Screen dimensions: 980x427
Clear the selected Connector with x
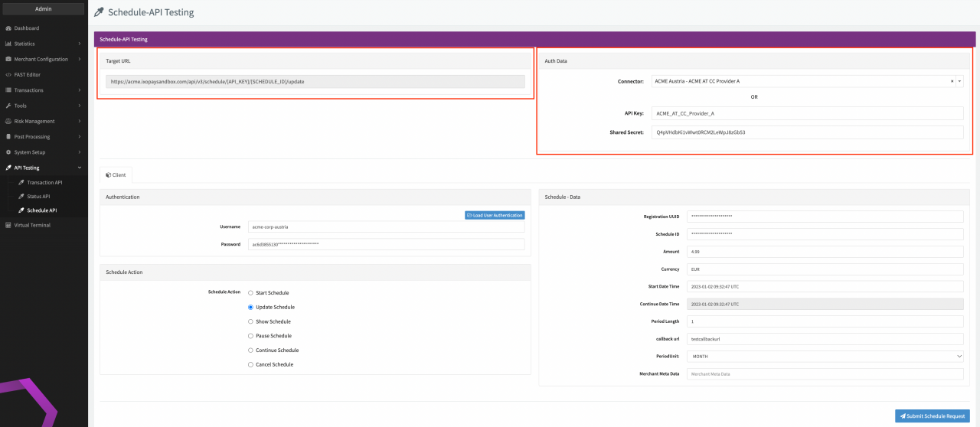click(x=952, y=81)
